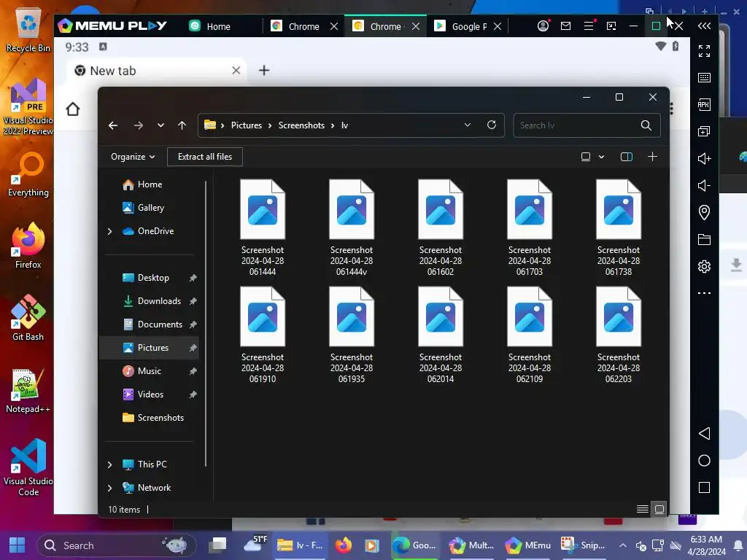The image size is (747, 560).
Task: Select Screenshot 2024-04-28 061444 file
Action: [263, 227]
